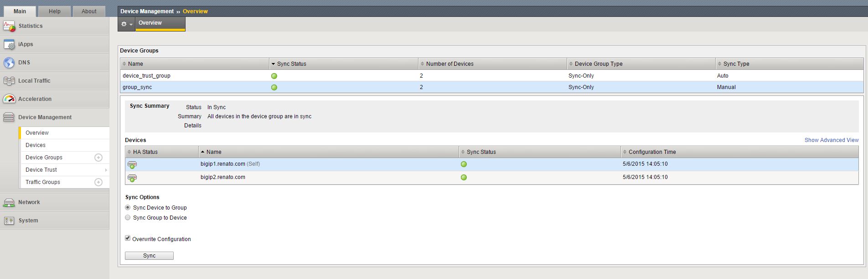This screenshot has height=279, width=868.
Task: Click HA status icon for bigip2.renato.com
Action: [132, 178]
